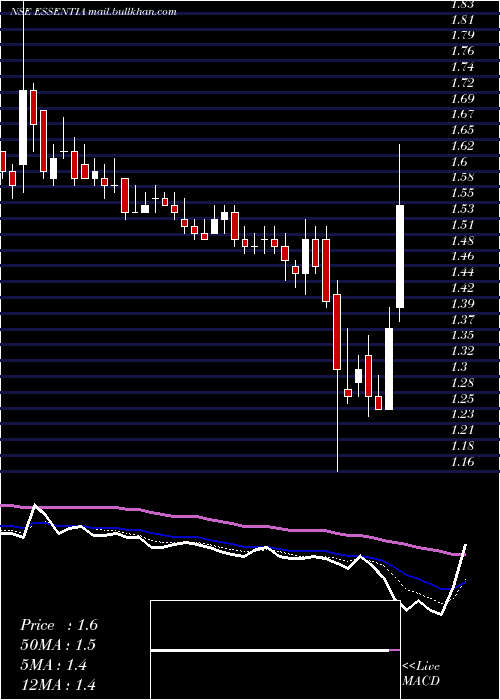Click the 1.72 price axis label
This screenshot has height=700, width=500.
point(462,83)
